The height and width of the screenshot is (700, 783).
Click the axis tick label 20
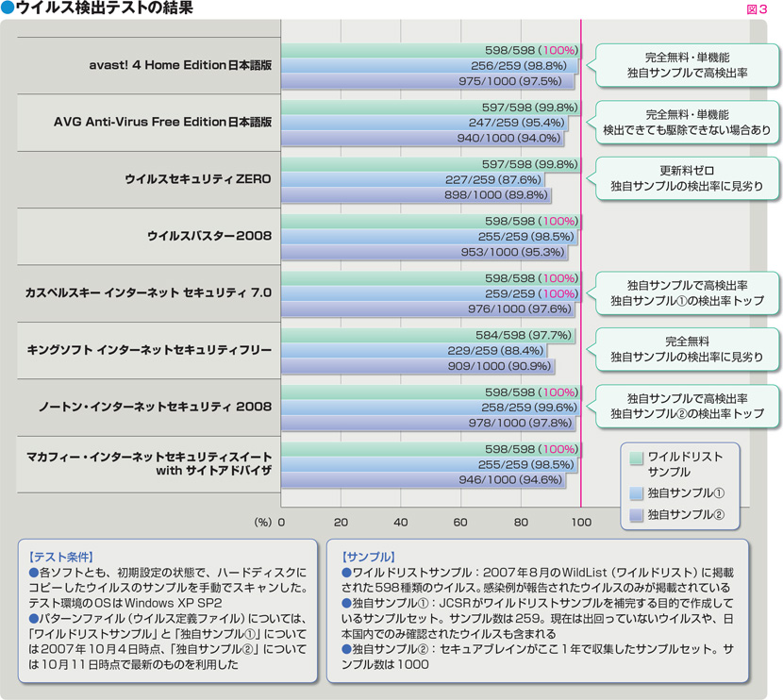click(x=341, y=523)
